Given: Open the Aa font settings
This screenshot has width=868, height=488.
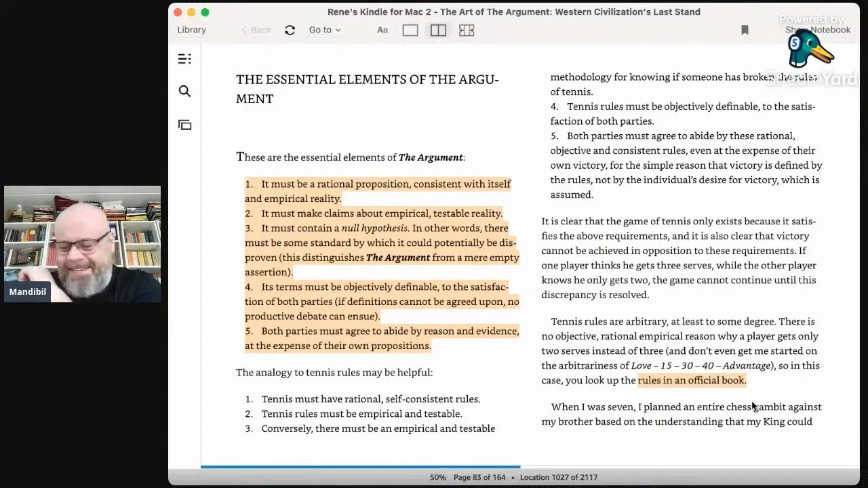Looking at the screenshot, I should 382,30.
